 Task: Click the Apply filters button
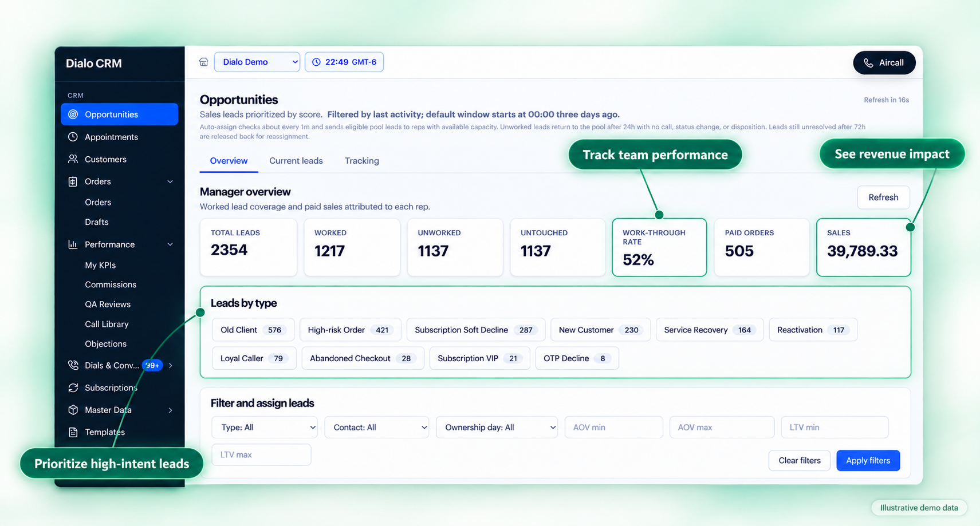[x=868, y=461]
